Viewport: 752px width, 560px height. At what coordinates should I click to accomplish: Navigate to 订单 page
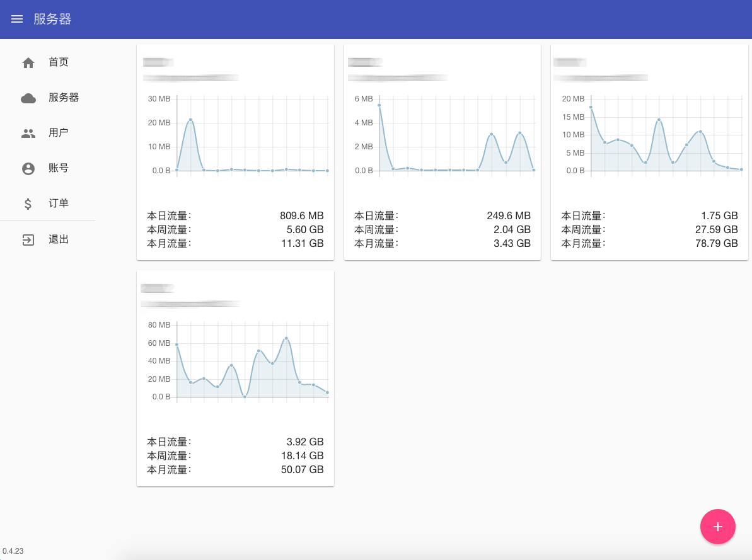click(x=59, y=203)
